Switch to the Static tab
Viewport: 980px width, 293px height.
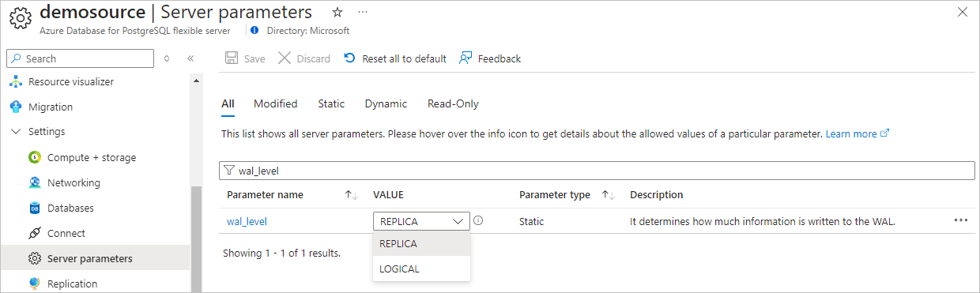pyautogui.click(x=331, y=103)
